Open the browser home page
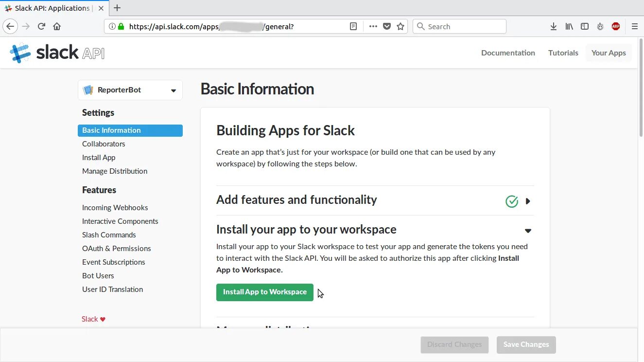The image size is (644, 362). 57,26
